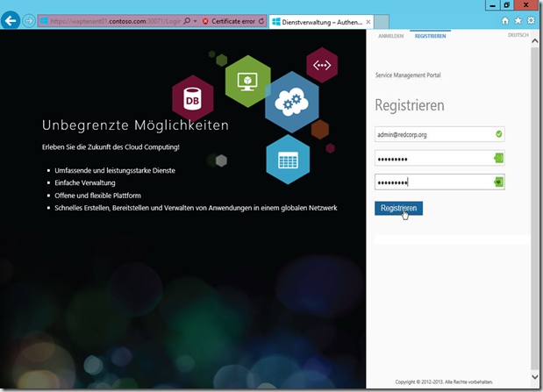Click the blue cloud gears hexagon icon
This screenshot has height=392, width=543.
(x=291, y=103)
